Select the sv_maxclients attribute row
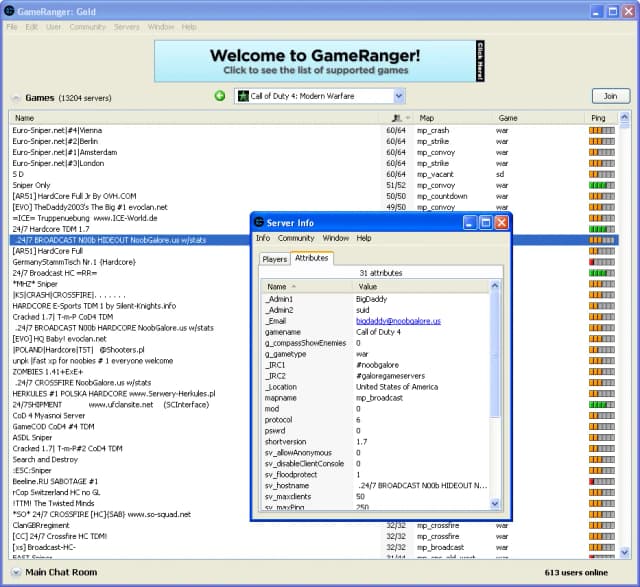The width and height of the screenshot is (640, 587). 375,497
